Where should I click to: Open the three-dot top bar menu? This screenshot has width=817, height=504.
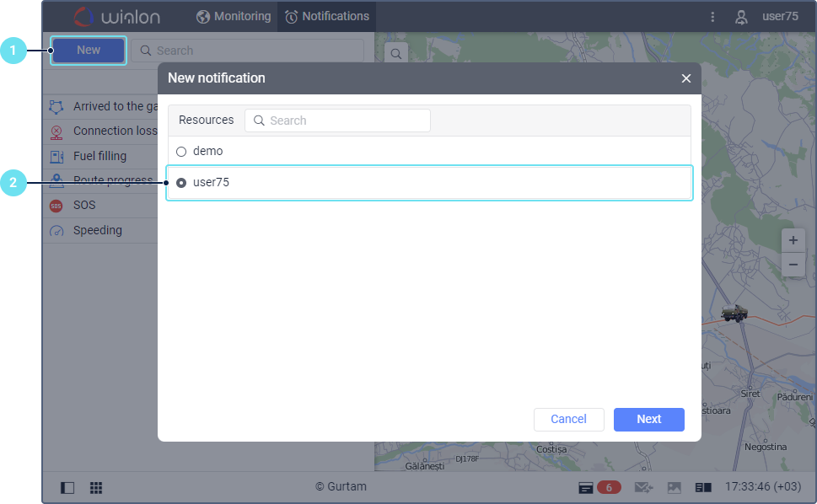click(712, 17)
